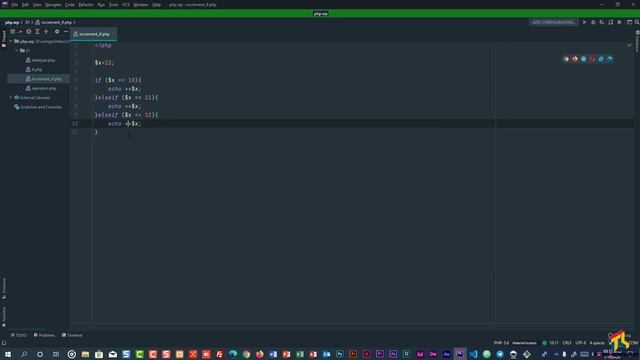The image size is (640, 360).
Task: Open the Terminal tool window tab
Action: 72,335
